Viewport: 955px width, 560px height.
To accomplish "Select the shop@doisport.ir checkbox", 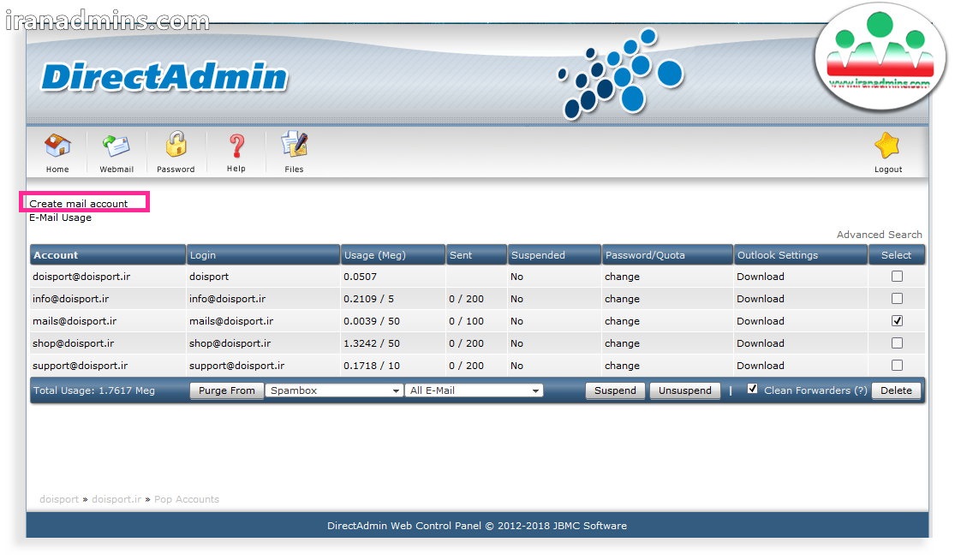I will [897, 343].
